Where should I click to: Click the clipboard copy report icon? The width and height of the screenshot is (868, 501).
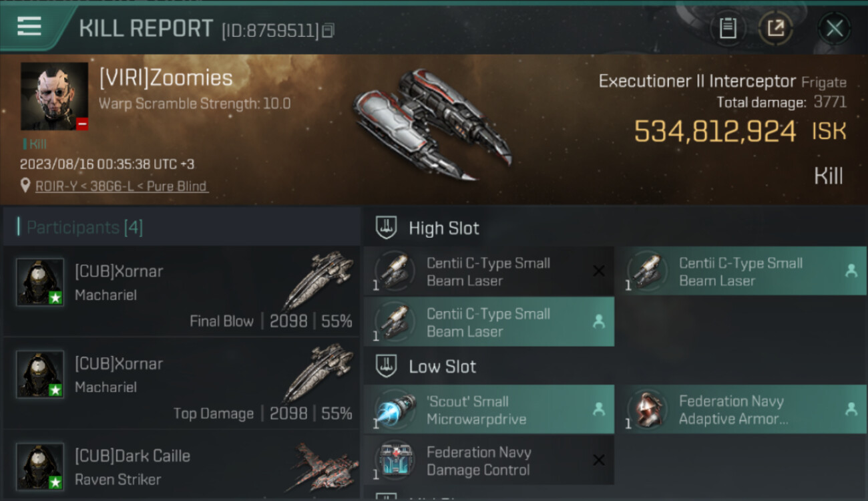pyautogui.click(x=728, y=28)
